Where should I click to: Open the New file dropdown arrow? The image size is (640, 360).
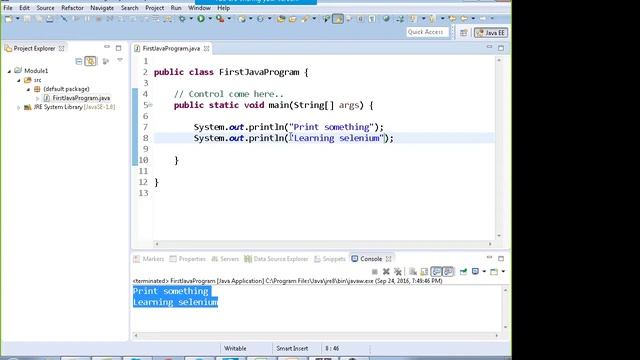click(18, 19)
